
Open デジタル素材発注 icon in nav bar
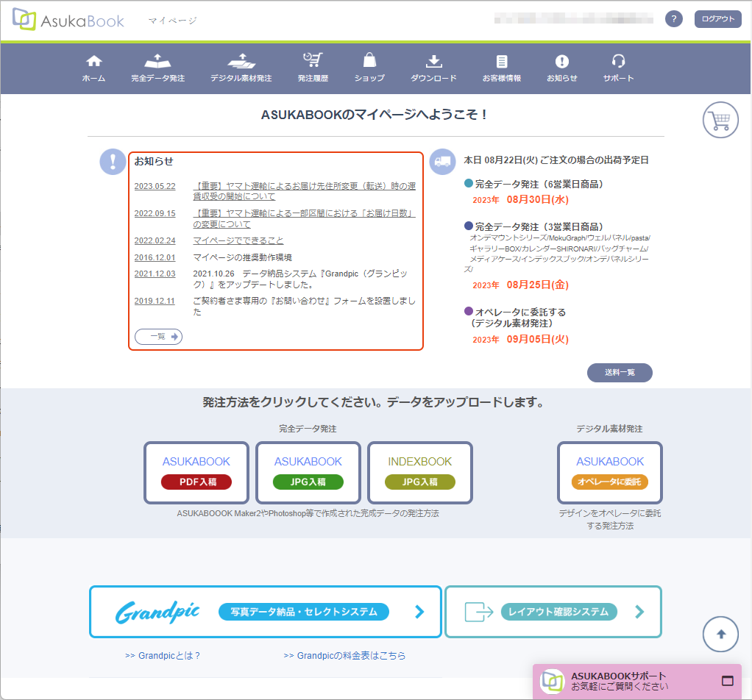click(x=241, y=62)
